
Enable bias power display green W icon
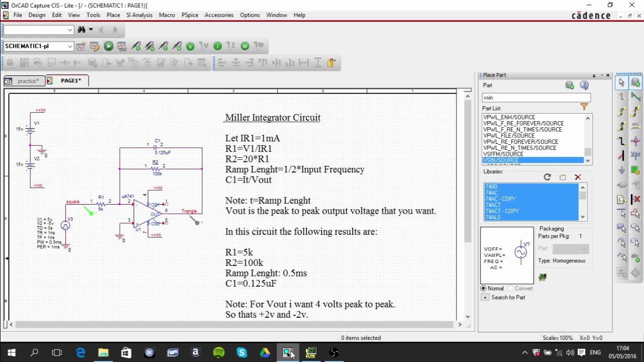click(245, 46)
